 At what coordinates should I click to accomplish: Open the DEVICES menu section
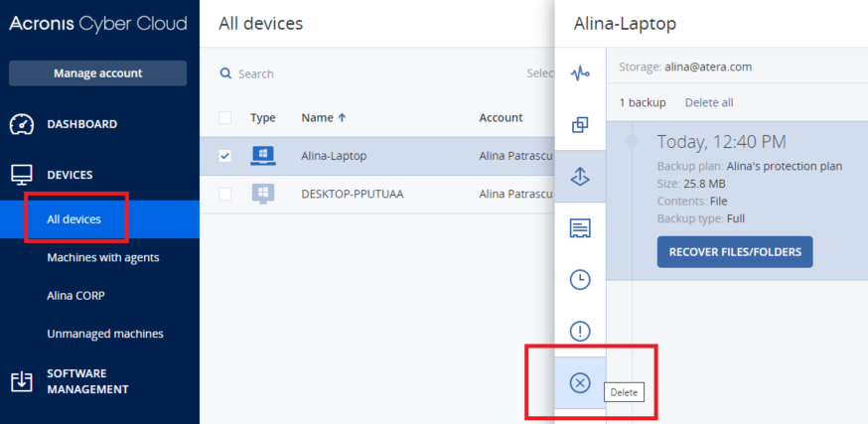(70, 175)
